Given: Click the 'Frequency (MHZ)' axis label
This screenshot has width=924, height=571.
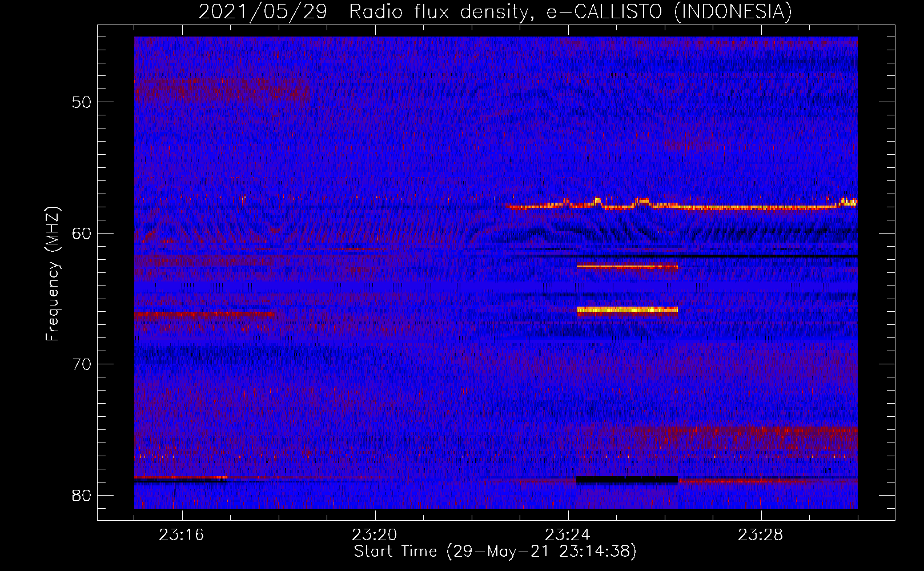Looking at the screenshot, I should [x=53, y=274].
